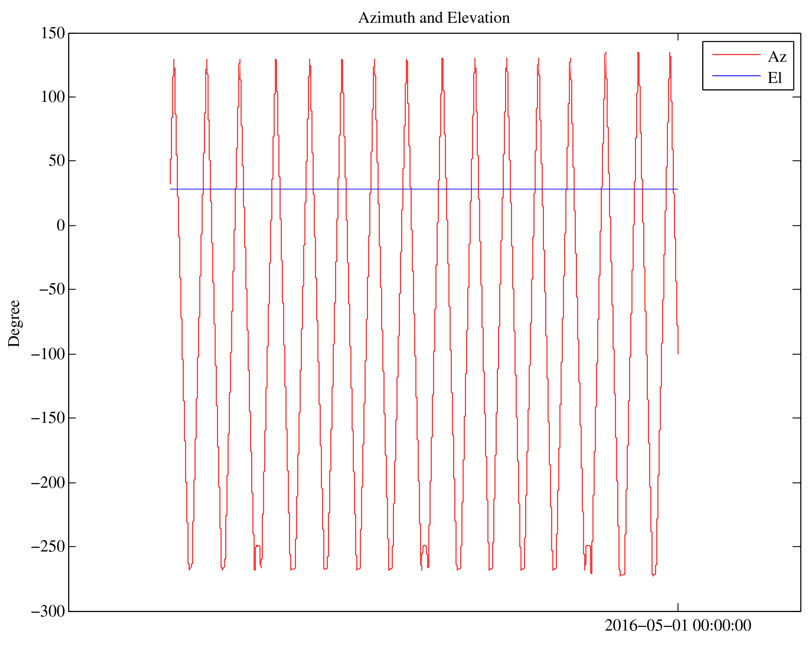Select the 'Az' legend label text

(777, 57)
